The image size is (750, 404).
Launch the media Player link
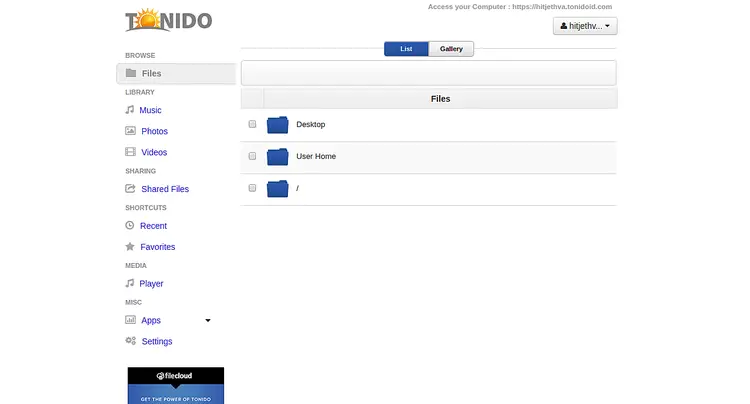coord(151,284)
